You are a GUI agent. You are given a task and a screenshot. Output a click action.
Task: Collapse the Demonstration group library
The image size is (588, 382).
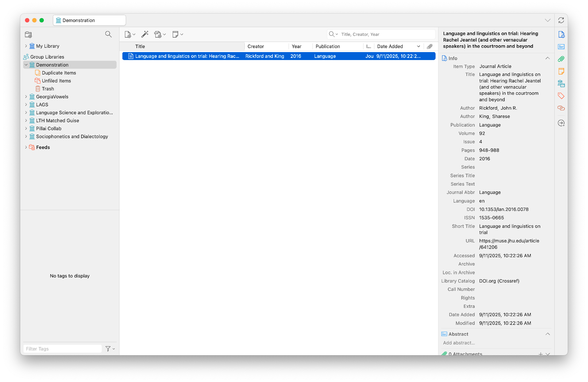coord(26,65)
